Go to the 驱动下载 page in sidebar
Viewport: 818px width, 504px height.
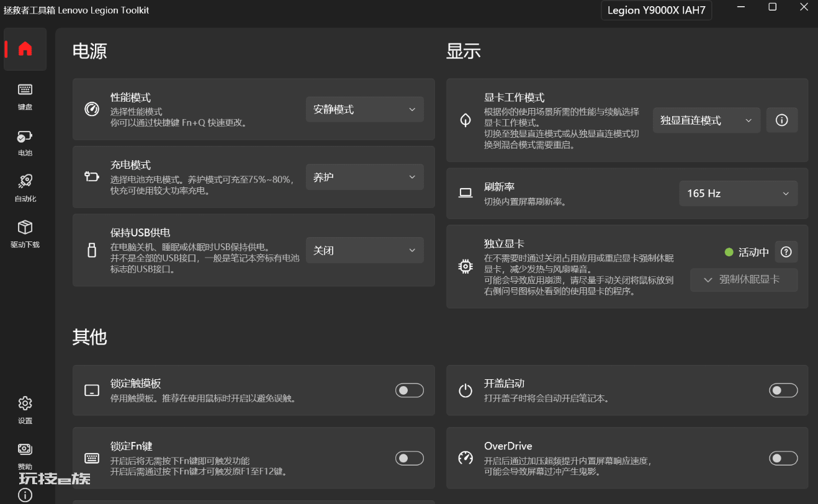click(x=25, y=235)
